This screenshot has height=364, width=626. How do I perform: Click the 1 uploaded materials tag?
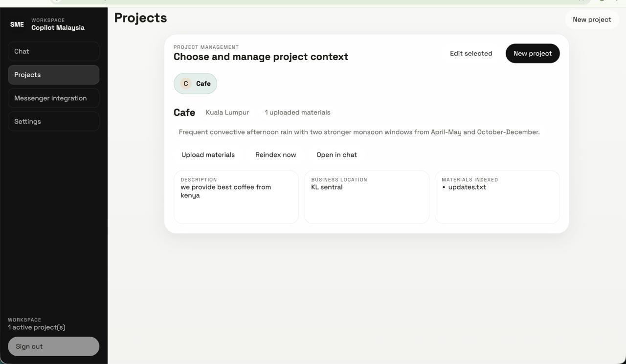click(x=297, y=112)
